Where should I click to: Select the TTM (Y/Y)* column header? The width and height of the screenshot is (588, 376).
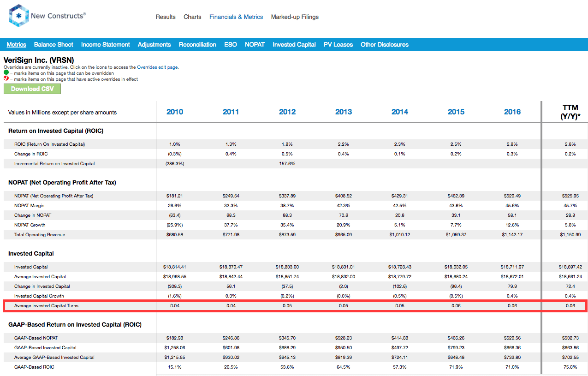pos(570,112)
